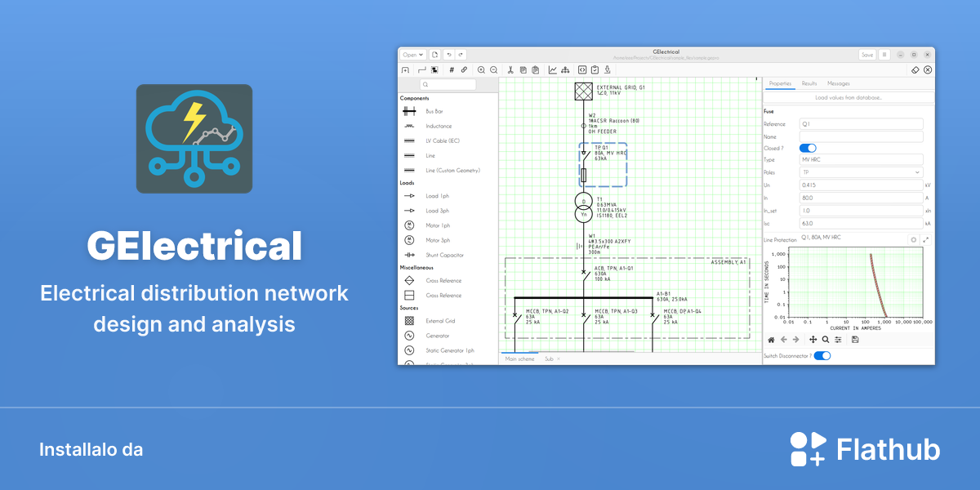Click the network tree diagram icon
The width and height of the screenshot is (980, 490).
565,70
